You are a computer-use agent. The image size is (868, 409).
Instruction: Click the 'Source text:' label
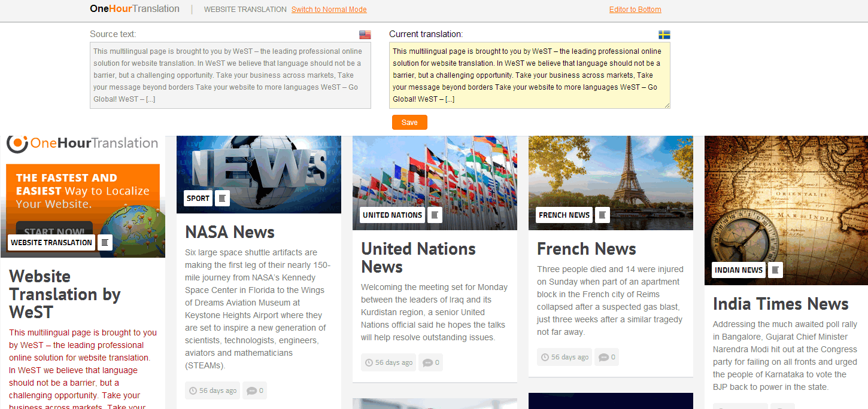tap(113, 34)
